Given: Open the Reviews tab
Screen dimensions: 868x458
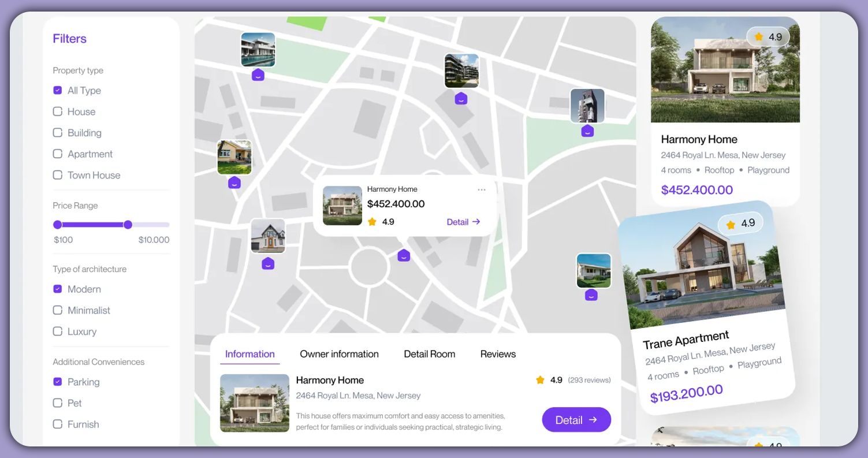Looking at the screenshot, I should point(497,353).
